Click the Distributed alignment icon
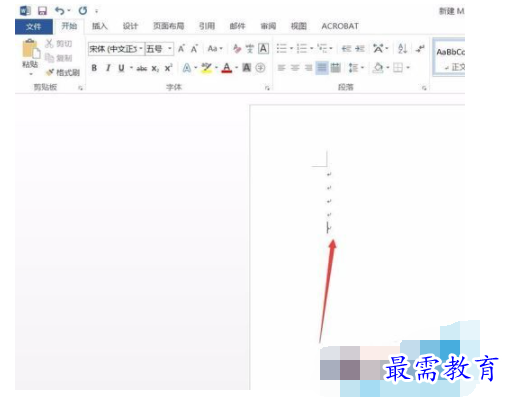507x400 pixels. [x=335, y=68]
